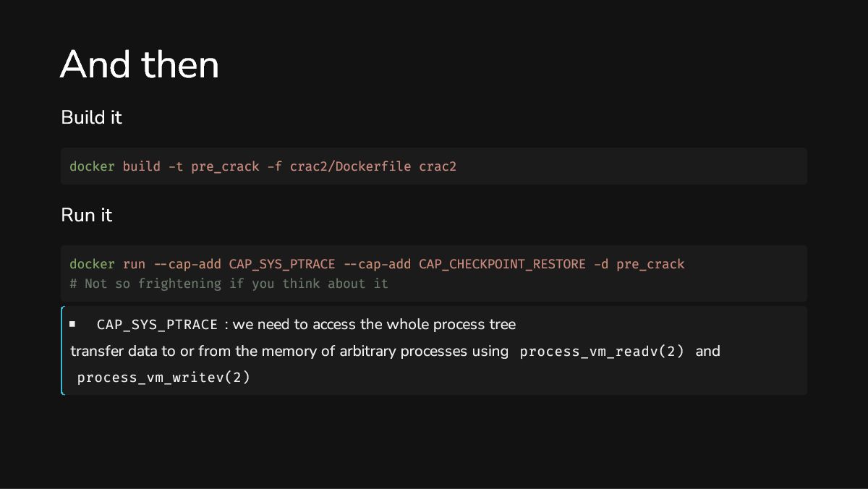Select the "Build it" heading
Image resolution: width=868 pixels, height=489 pixels.
[91, 117]
